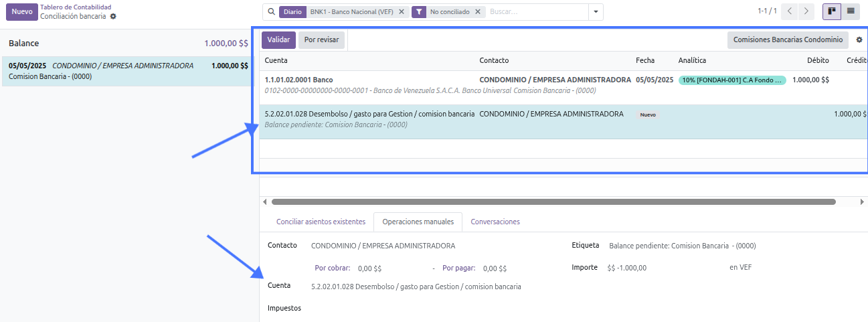Select the 05/05/2025 Comision Bancaria statement line
This screenshot has width=868, height=322.
127,71
